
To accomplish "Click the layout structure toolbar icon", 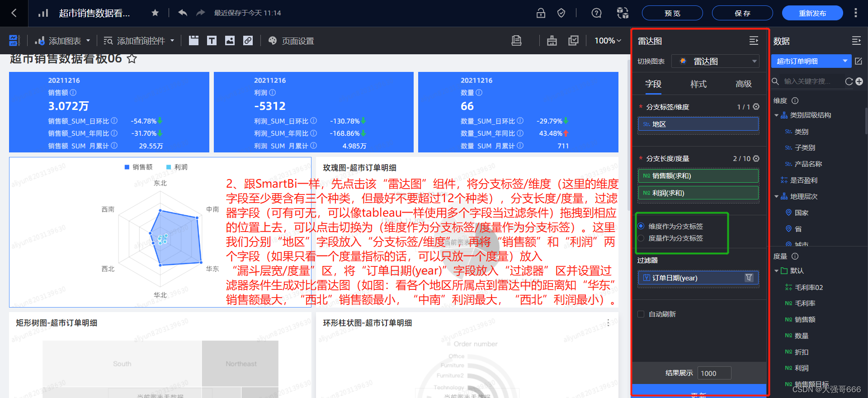I will pyautogui.click(x=552, y=41).
